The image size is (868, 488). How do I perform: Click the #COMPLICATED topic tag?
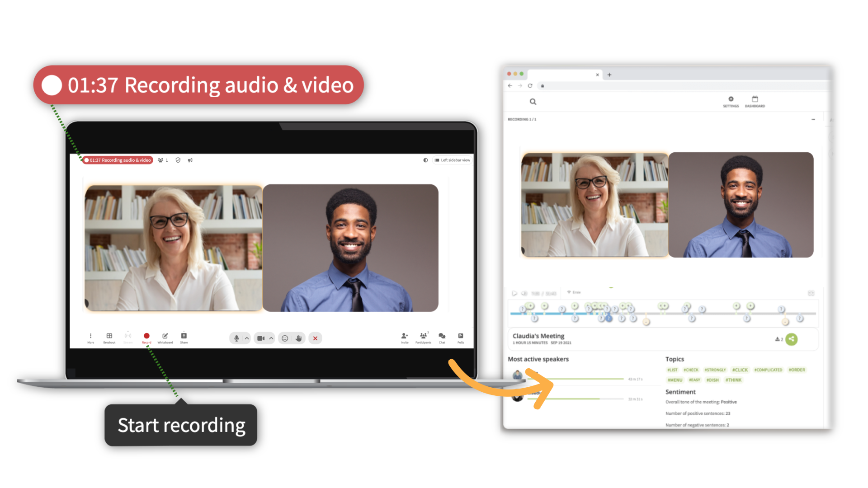pos(768,370)
